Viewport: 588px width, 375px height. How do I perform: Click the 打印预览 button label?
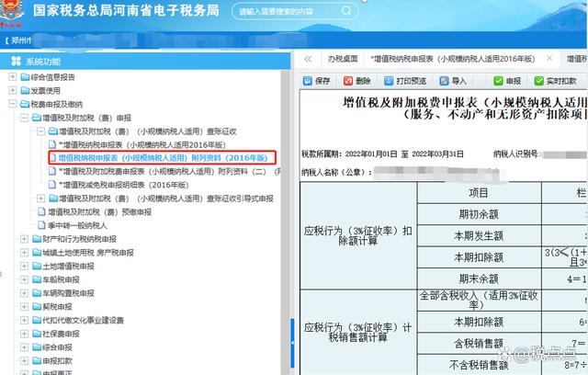[412, 81]
